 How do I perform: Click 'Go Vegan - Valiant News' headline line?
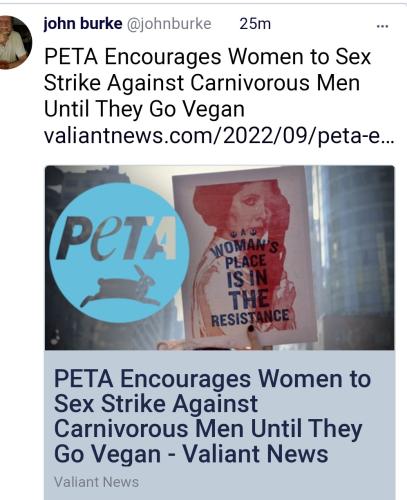pyautogui.click(x=191, y=454)
